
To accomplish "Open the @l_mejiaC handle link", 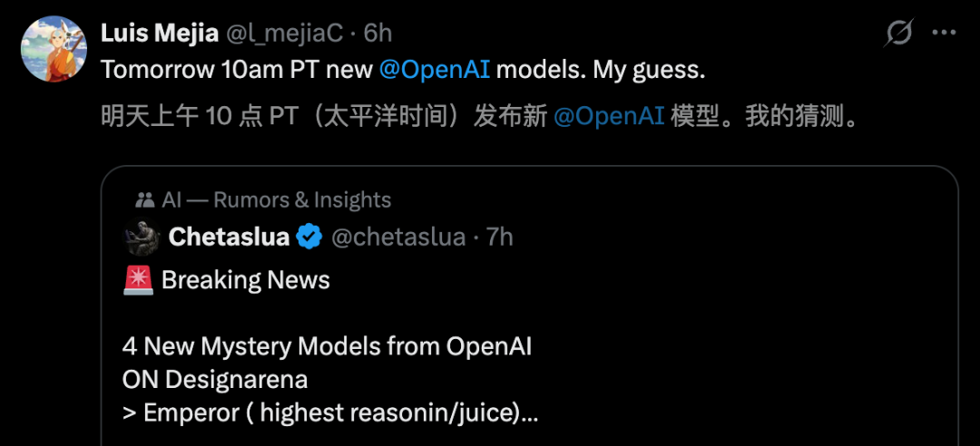I will [x=284, y=34].
